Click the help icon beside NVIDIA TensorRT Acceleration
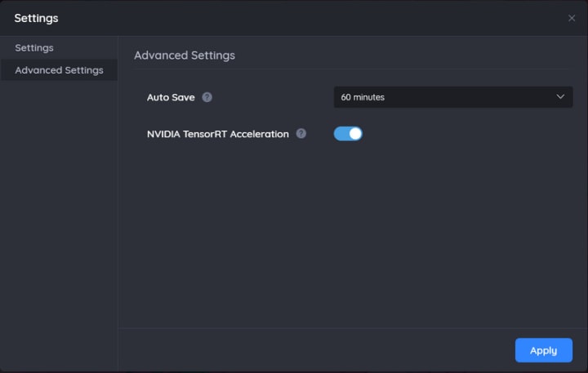The width and height of the screenshot is (588, 373). click(301, 134)
